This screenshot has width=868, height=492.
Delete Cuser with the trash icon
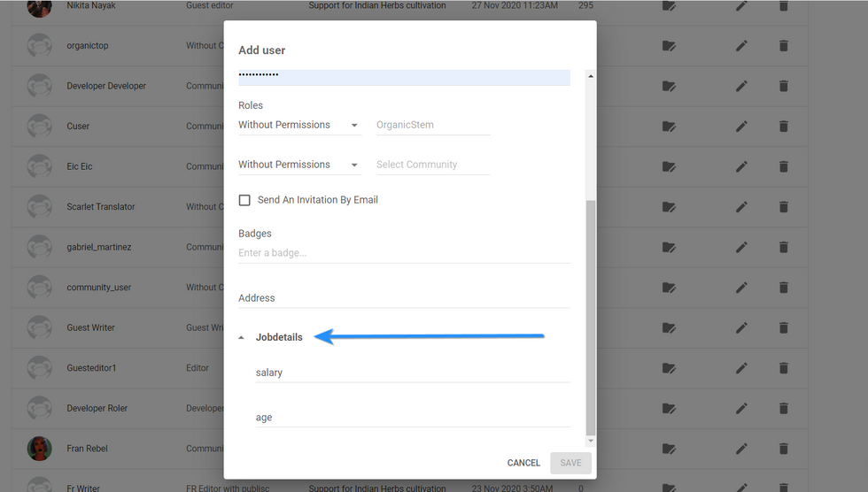coord(783,127)
